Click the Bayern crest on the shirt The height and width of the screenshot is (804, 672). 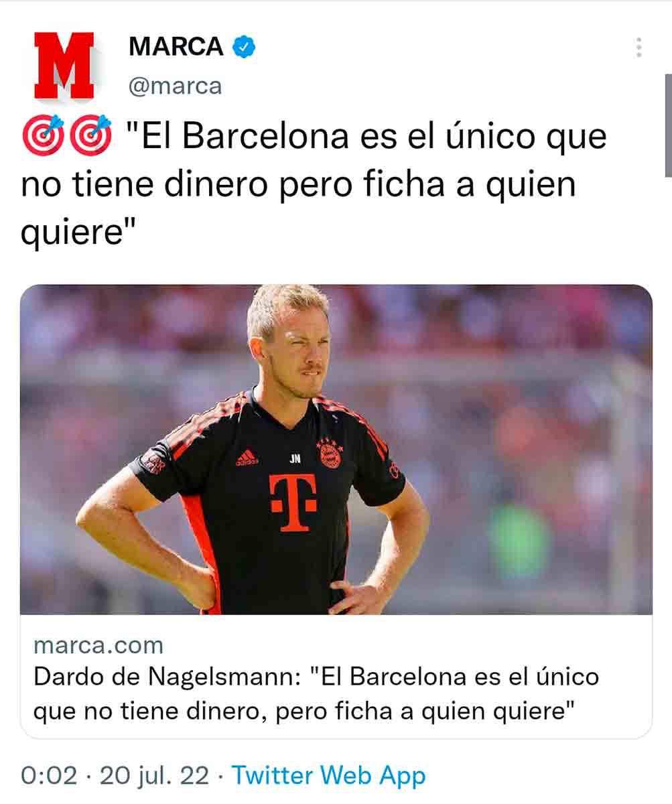[x=330, y=454]
